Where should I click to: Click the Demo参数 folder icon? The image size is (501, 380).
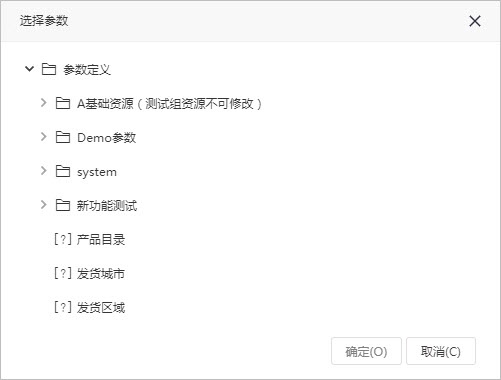tap(63, 137)
